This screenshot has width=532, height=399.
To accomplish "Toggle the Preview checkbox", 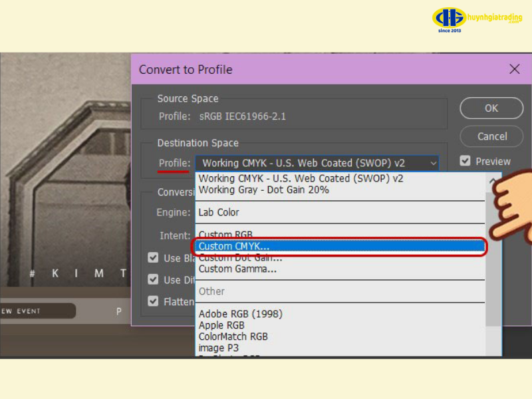I will [464, 160].
